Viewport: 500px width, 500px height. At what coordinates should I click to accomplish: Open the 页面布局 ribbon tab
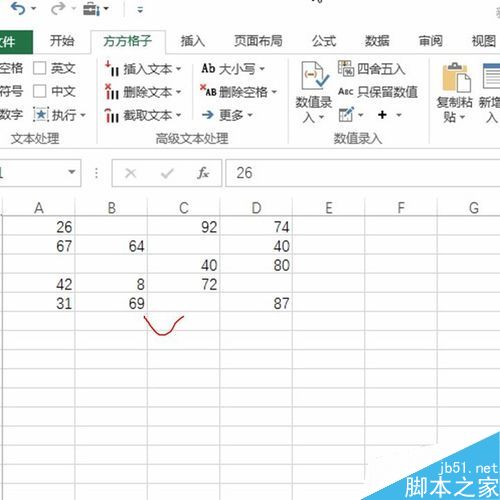258,41
